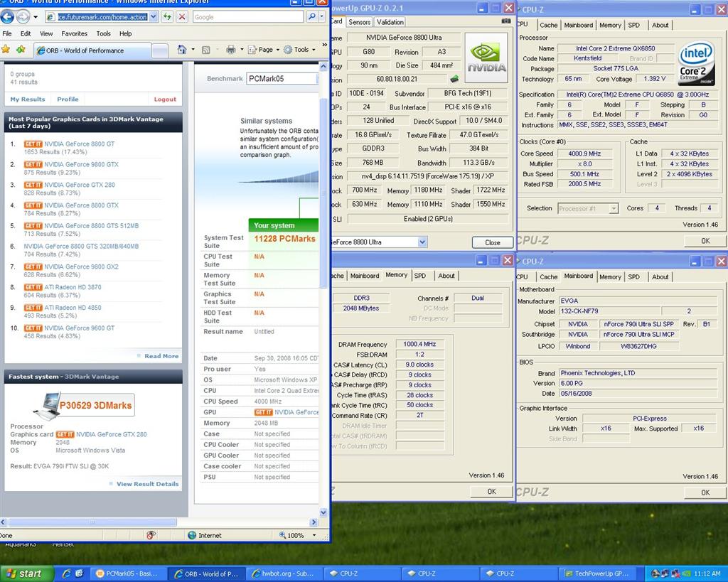Click GET IT badge beside GeForce 9600 GT
Viewport: 728px width, 582px height.
pyautogui.click(x=33, y=328)
